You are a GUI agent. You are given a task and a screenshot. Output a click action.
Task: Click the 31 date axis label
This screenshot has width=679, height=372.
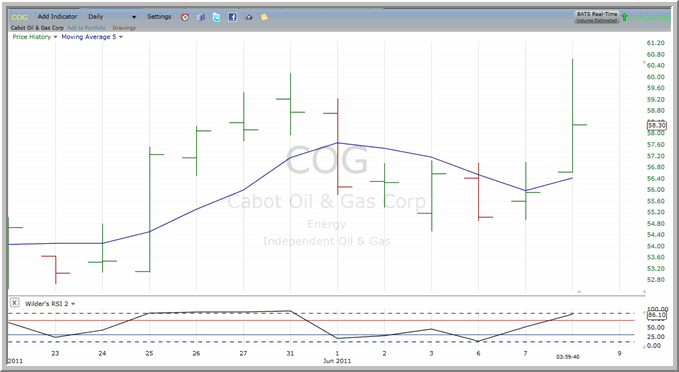tap(290, 353)
